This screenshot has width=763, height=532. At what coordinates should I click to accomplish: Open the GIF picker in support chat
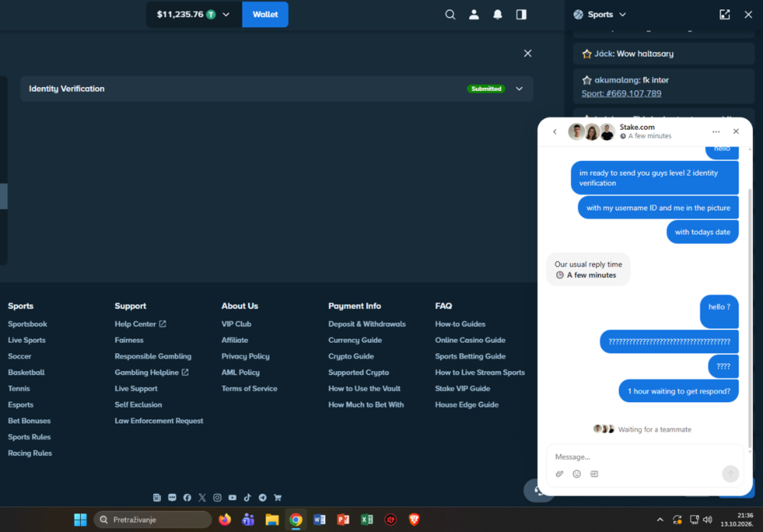594,473
